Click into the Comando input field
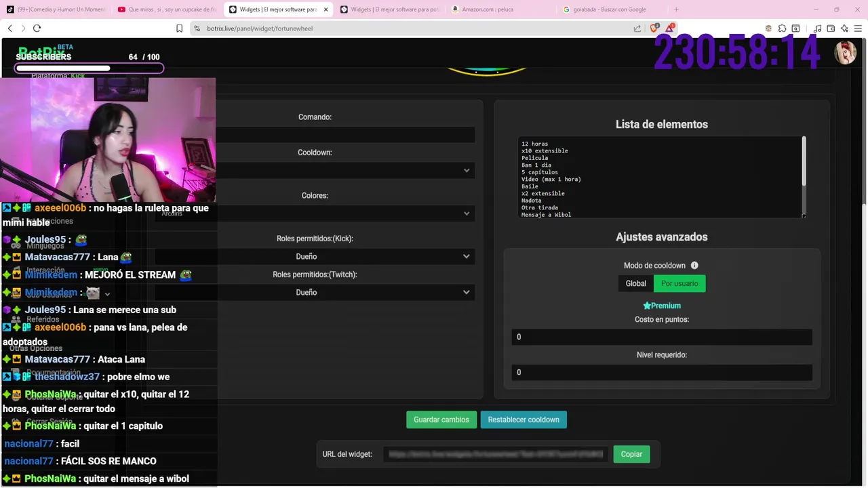Viewport: 868px width, 488px height. click(x=315, y=135)
